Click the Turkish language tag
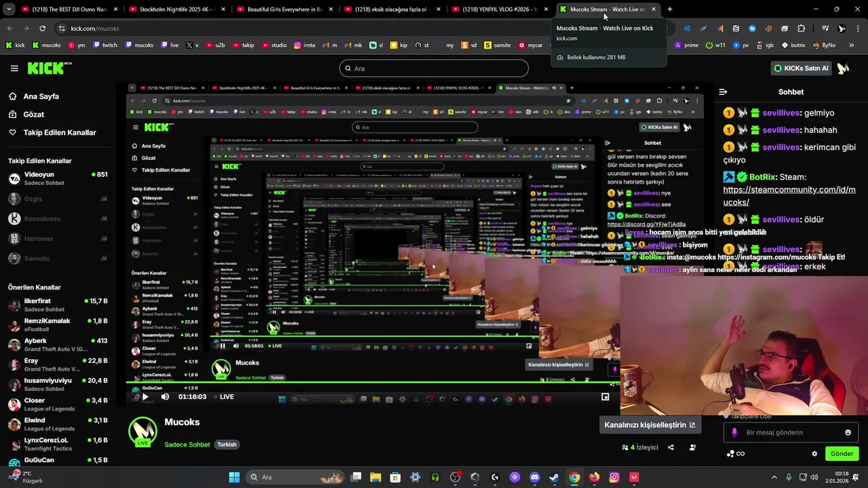Image resolution: width=868 pixels, height=488 pixels. (226, 445)
